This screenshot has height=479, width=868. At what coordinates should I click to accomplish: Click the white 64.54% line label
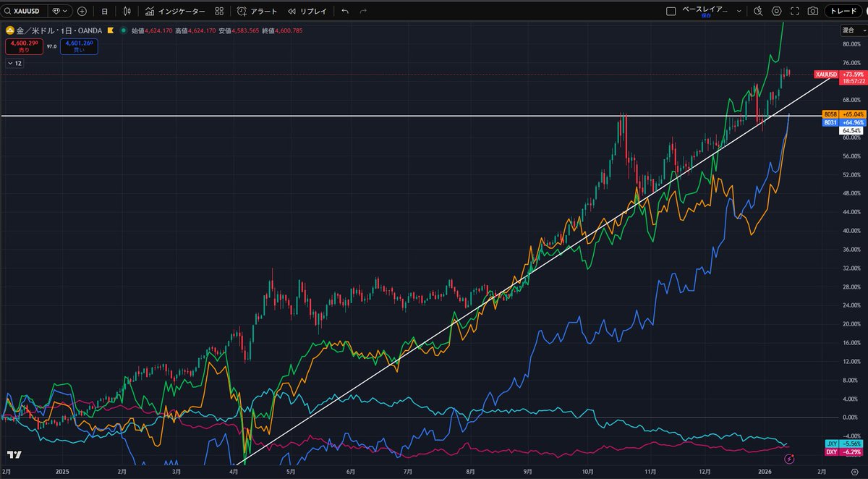(x=851, y=131)
